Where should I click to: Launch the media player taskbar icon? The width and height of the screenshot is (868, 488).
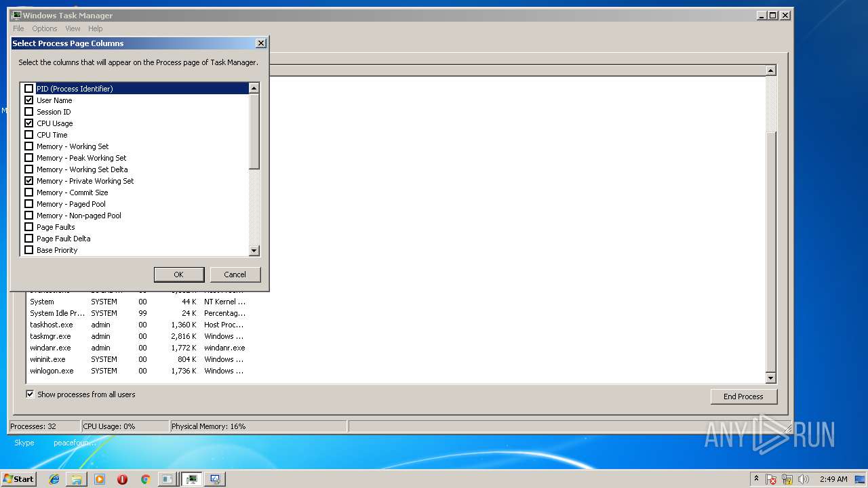[100, 479]
